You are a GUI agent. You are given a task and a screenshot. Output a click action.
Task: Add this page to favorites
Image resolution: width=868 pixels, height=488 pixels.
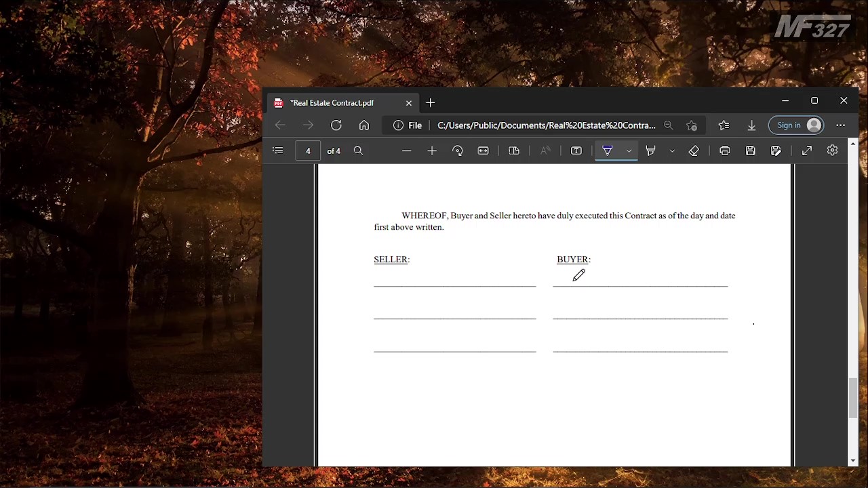point(692,125)
